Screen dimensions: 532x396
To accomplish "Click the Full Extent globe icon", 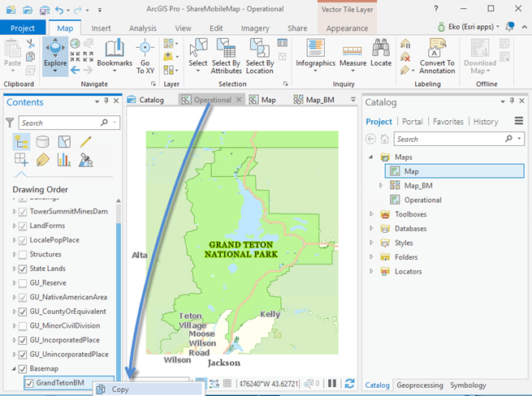I will [75, 43].
